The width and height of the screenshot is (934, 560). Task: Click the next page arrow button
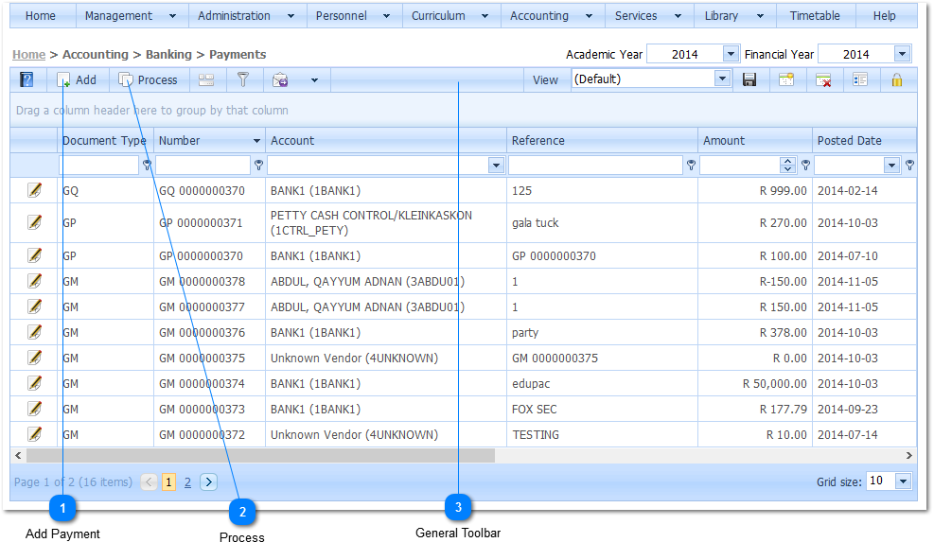pyautogui.click(x=208, y=481)
